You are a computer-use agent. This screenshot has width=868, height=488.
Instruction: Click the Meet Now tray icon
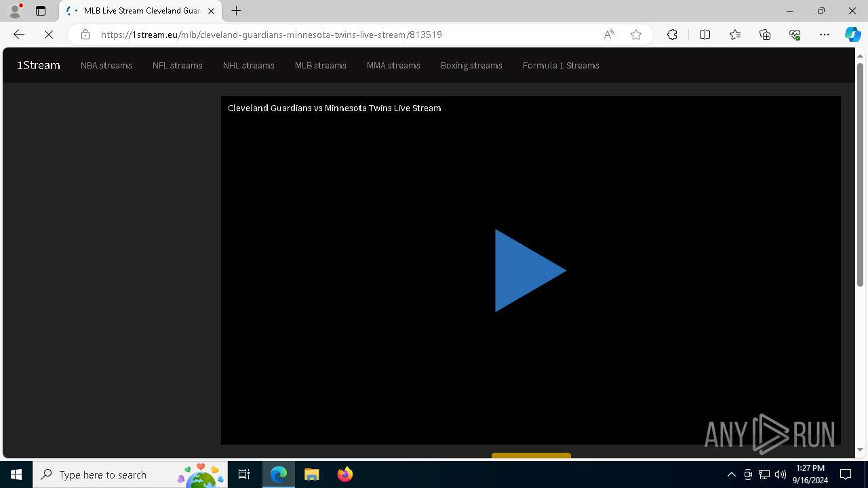748,474
